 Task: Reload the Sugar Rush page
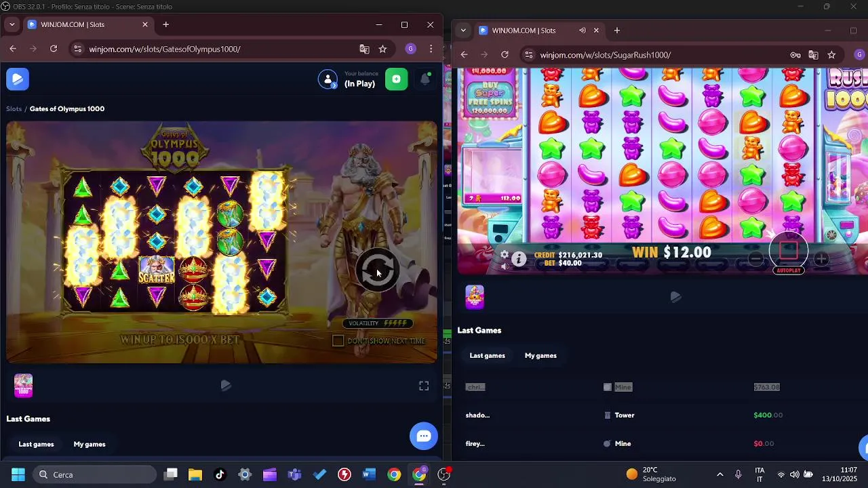pyautogui.click(x=505, y=55)
